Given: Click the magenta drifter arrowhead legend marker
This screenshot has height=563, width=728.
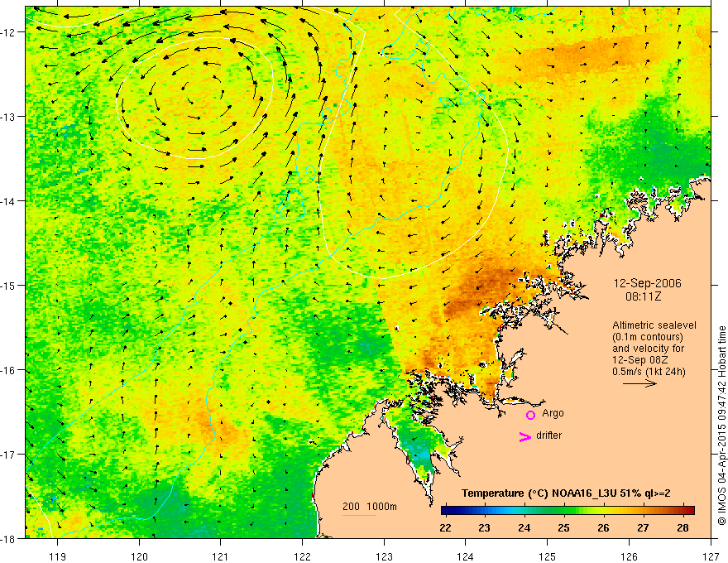Looking at the screenshot, I should coord(524,436).
